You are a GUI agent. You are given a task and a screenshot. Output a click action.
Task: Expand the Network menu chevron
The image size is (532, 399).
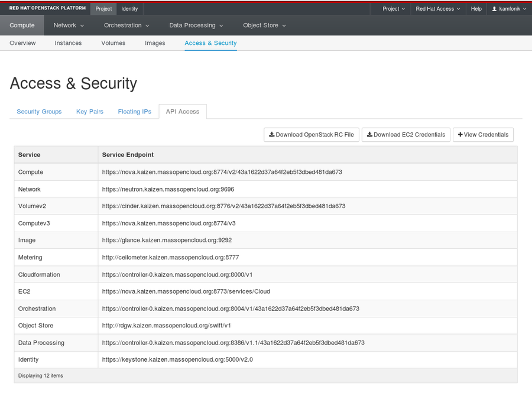coord(82,26)
